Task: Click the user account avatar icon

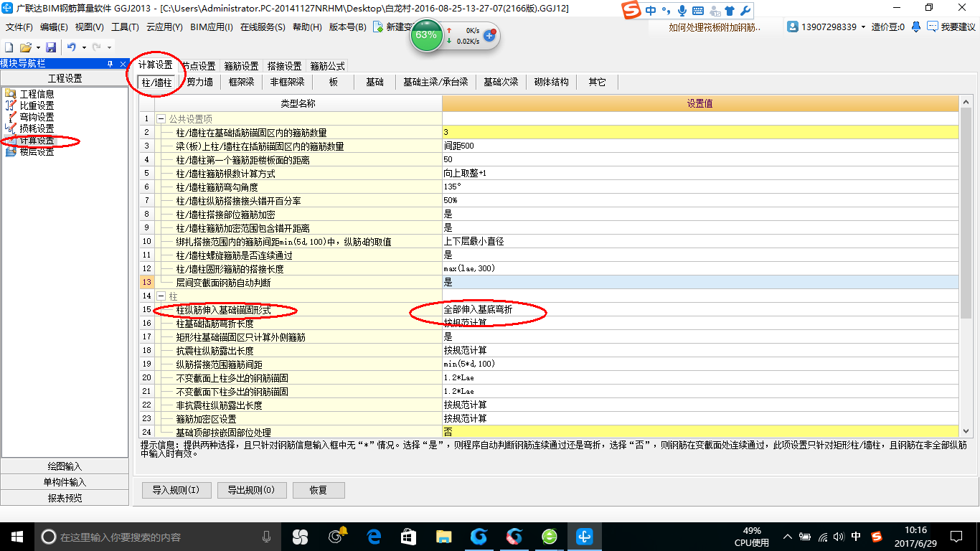Action: [793, 27]
